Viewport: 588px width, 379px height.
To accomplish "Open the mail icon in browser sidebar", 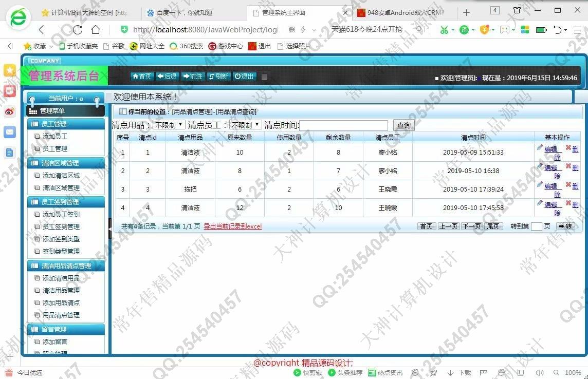I will pyautogui.click(x=10, y=132).
